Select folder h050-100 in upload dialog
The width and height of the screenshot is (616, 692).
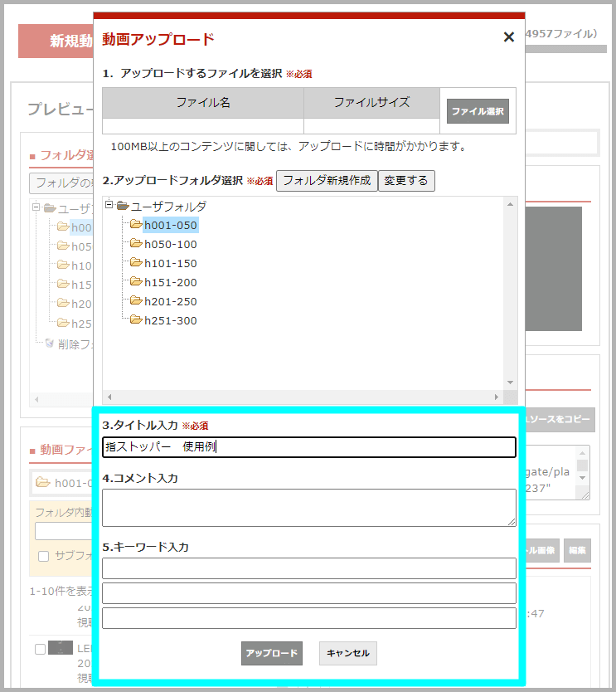170,244
